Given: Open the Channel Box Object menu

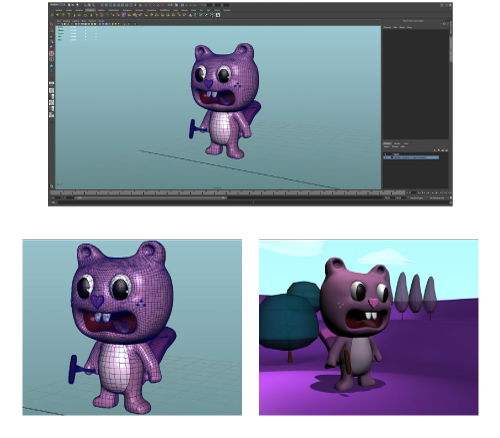Looking at the screenshot, I should coord(402,27).
